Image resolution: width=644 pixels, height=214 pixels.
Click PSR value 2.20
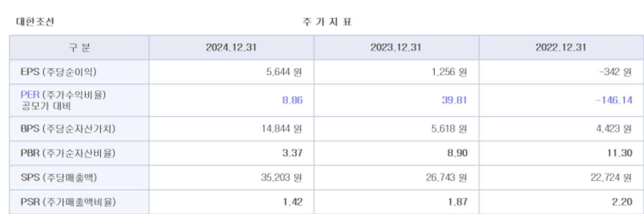pyautogui.click(x=622, y=202)
